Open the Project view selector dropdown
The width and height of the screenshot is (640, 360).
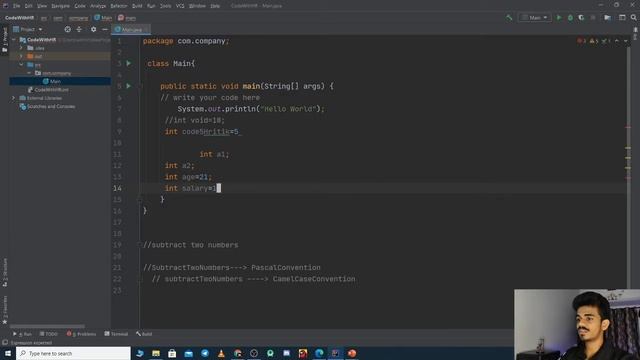pyautogui.click(x=28, y=29)
